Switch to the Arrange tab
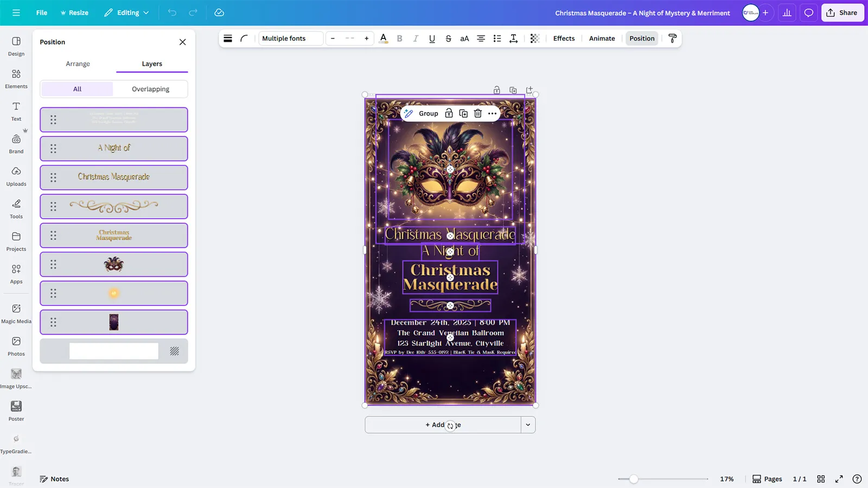The width and height of the screenshot is (868, 488). click(78, 64)
